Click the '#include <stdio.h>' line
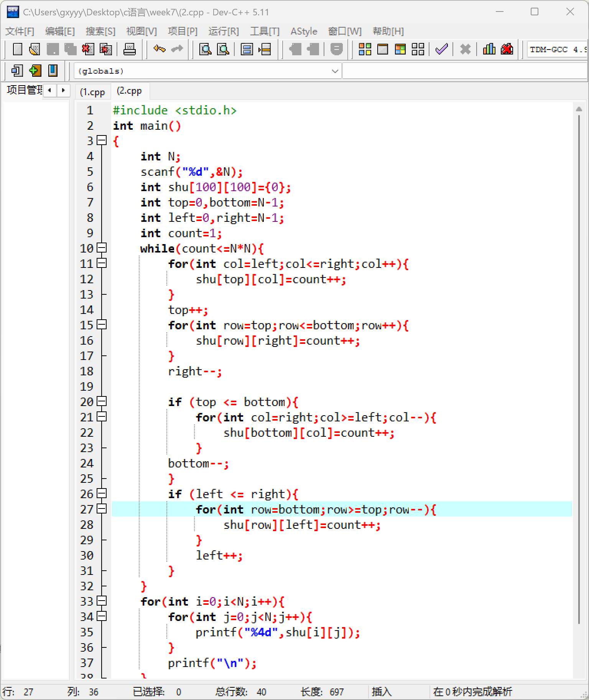 tap(175, 110)
